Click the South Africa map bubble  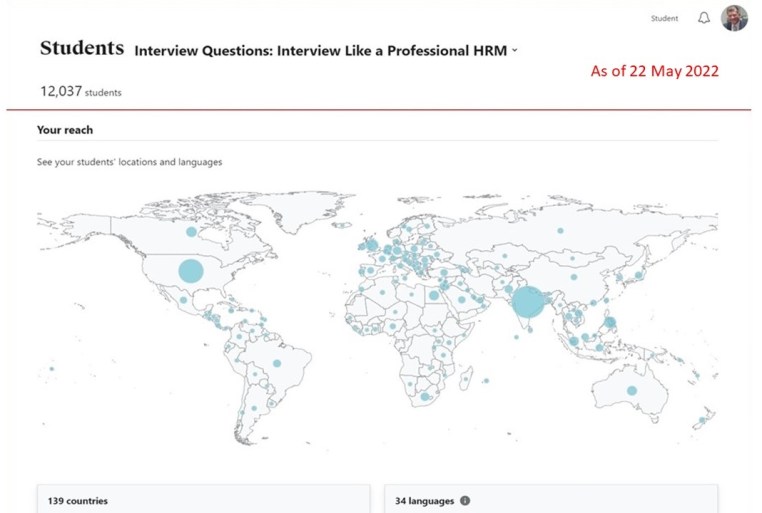click(425, 397)
